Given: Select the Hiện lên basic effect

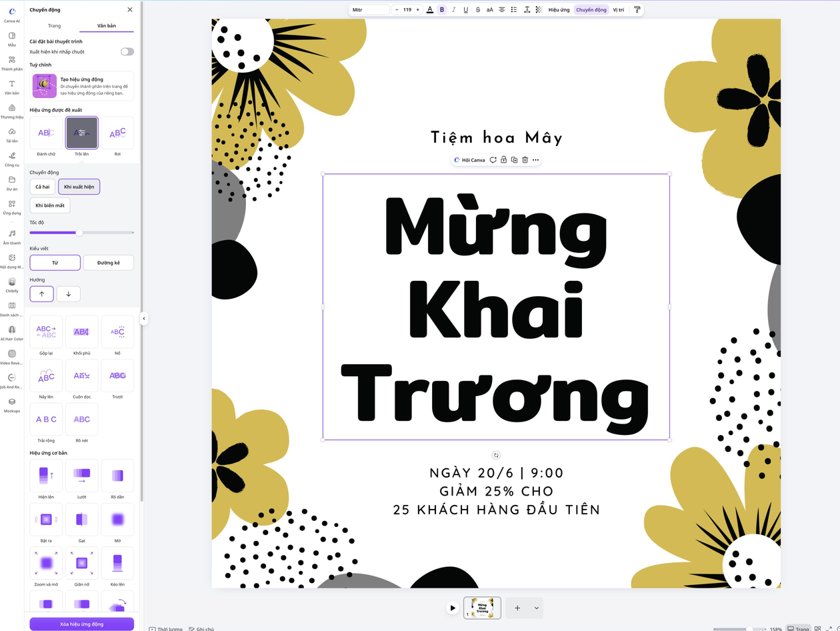Looking at the screenshot, I should click(x=46, y=476).
